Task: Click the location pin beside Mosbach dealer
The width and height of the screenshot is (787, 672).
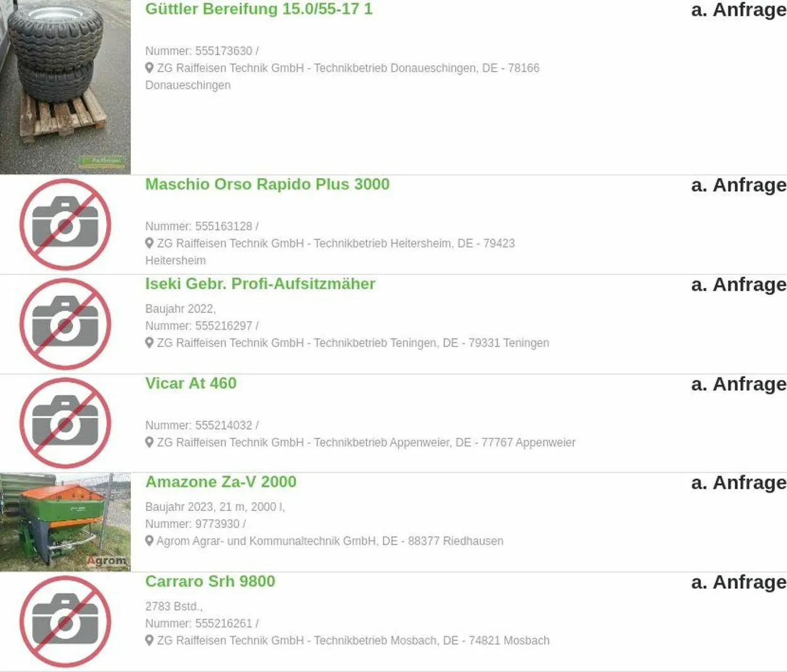Action: (149, 641)
